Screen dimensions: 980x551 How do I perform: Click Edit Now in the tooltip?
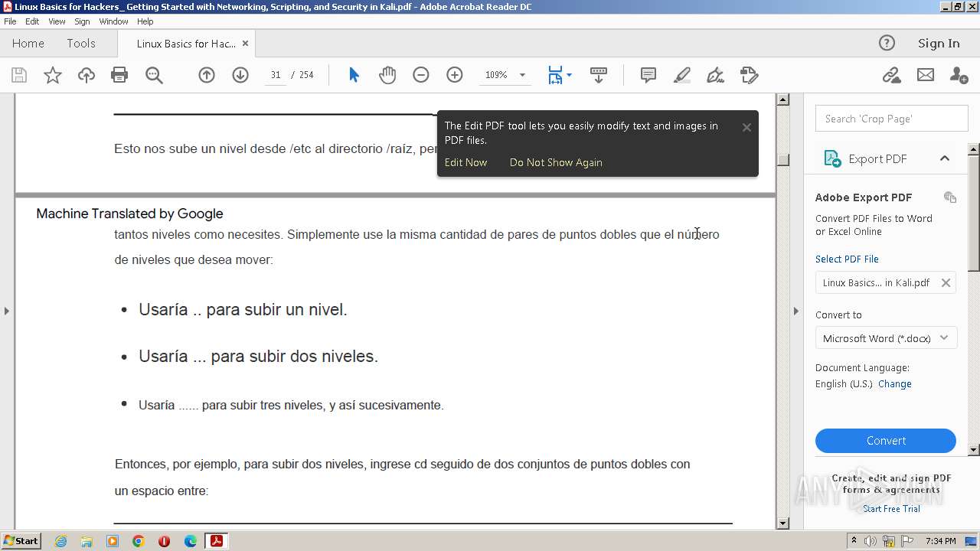(x=465, y=162)
